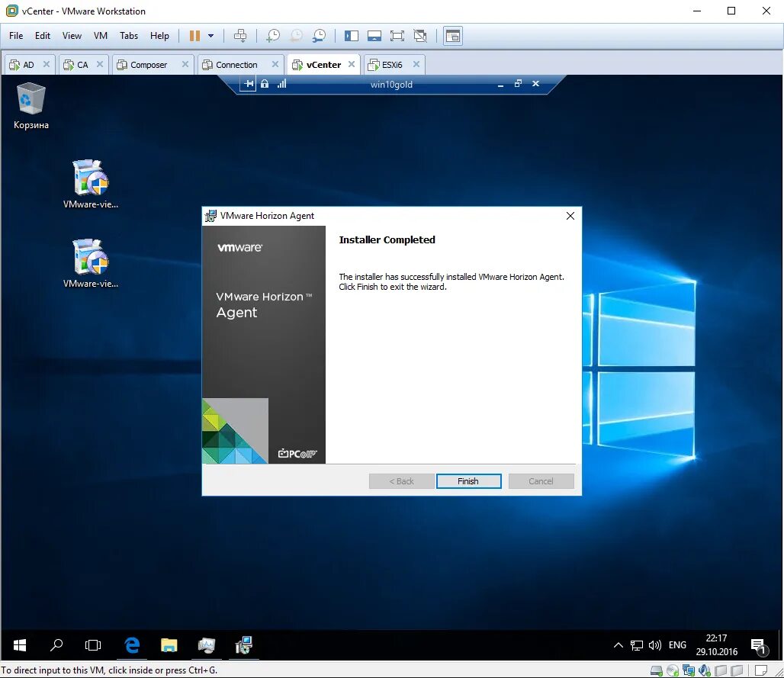Switch to Unity mode

click(x=420, y=35)
